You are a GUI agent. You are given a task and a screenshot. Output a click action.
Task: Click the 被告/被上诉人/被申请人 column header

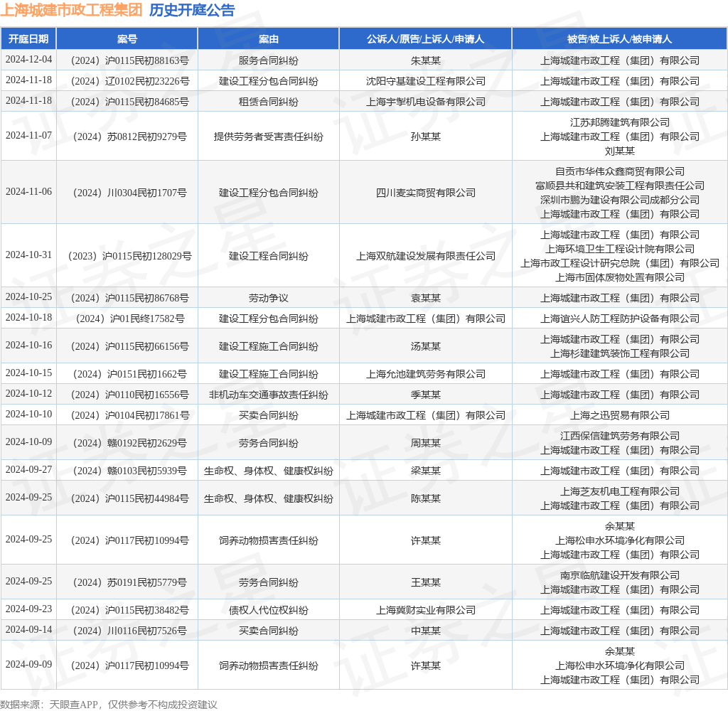(619, 39)
